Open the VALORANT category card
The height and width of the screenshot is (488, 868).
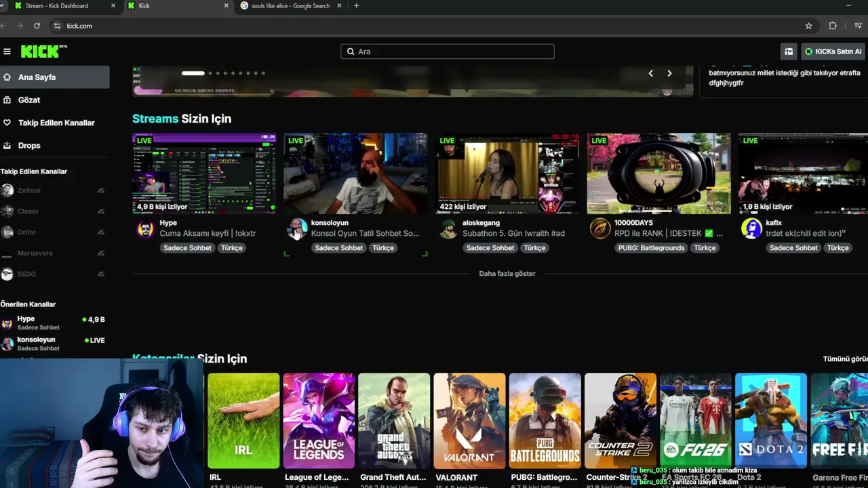tap(469, 420)
